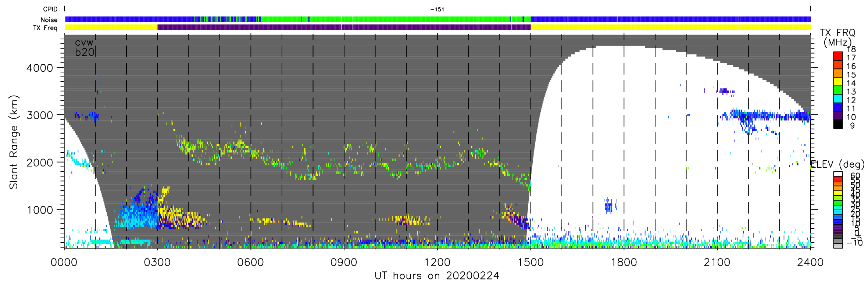
Task: Click the red swatch in TX FRQ colorbar
Action: tap(837, 56)
